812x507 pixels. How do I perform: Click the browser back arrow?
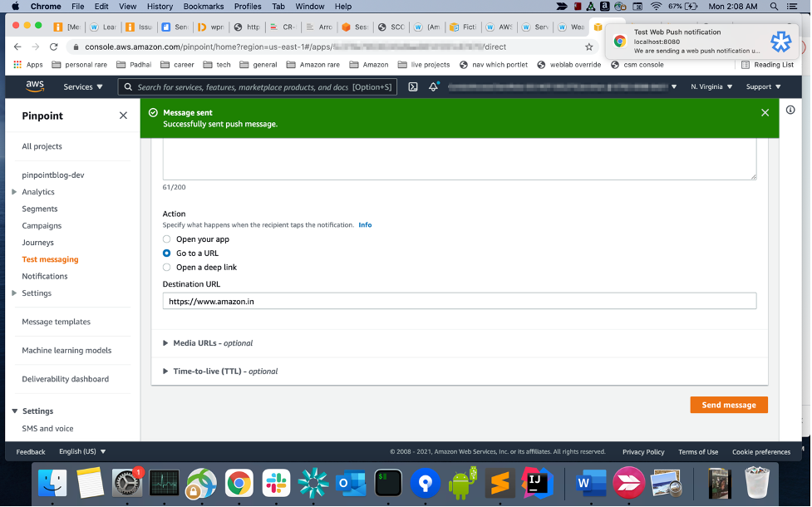(x=18, y=48)
